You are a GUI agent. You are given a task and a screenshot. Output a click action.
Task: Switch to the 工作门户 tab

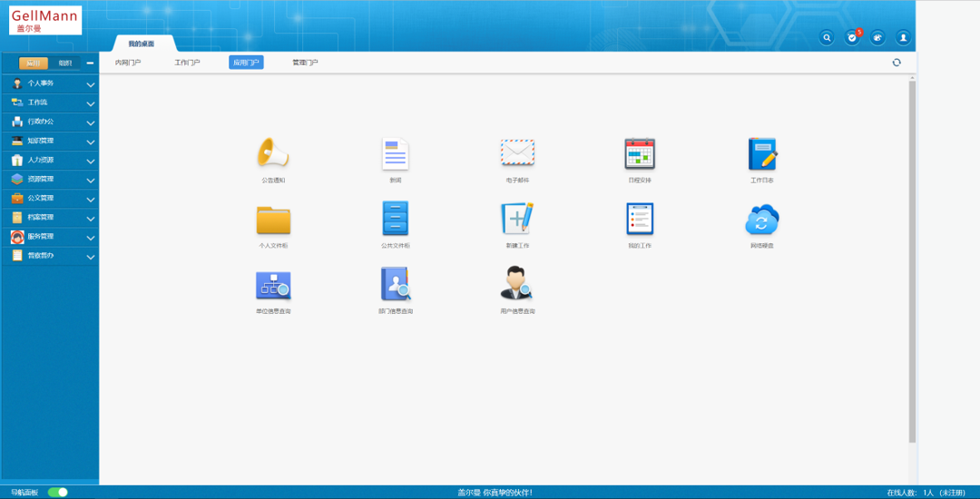pyautogui.click(x=187, y=63)
